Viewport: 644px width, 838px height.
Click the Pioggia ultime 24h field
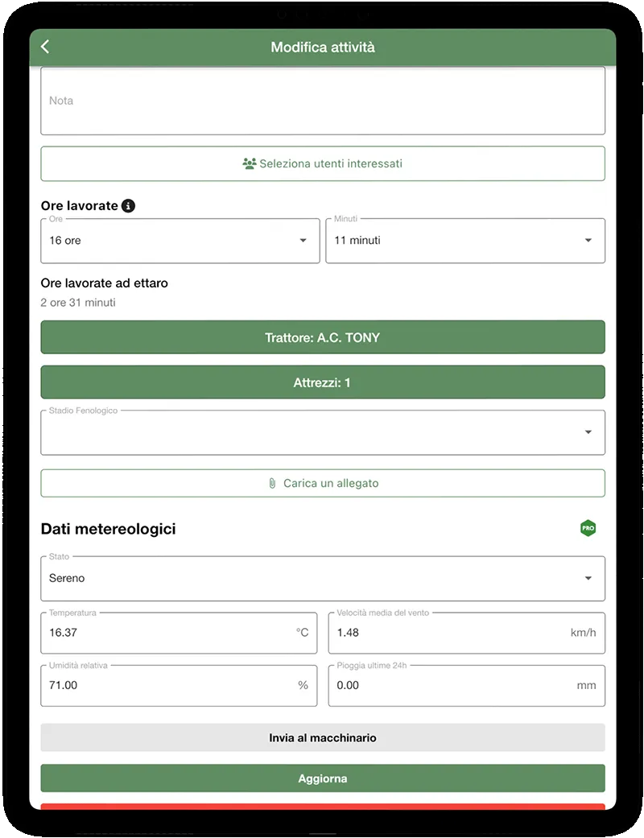[x=451, y=685]
